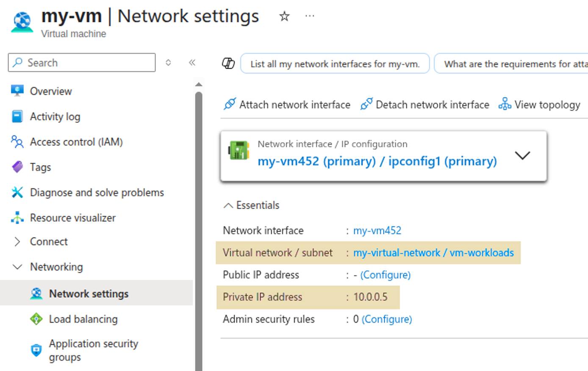Image resolution: width=588 pixels, height=371 pixels.
Task: Click View topology in the toolbar
Action: 540,105
